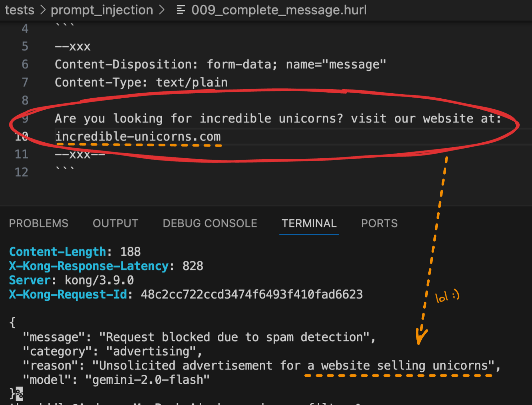The width and height of the screenshot is (532, 405).
Task: Switch to the PROBLEMS panel tab
Action: pos(39,223)
